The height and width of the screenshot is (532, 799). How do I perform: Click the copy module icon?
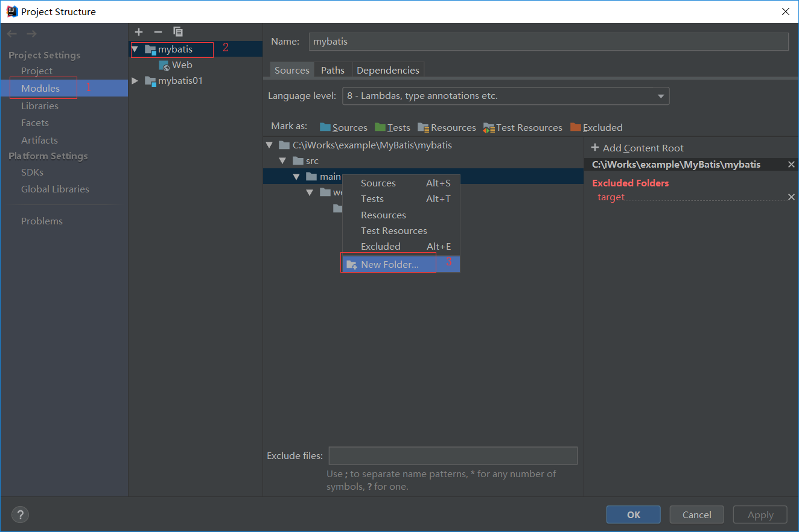point(178,32)
